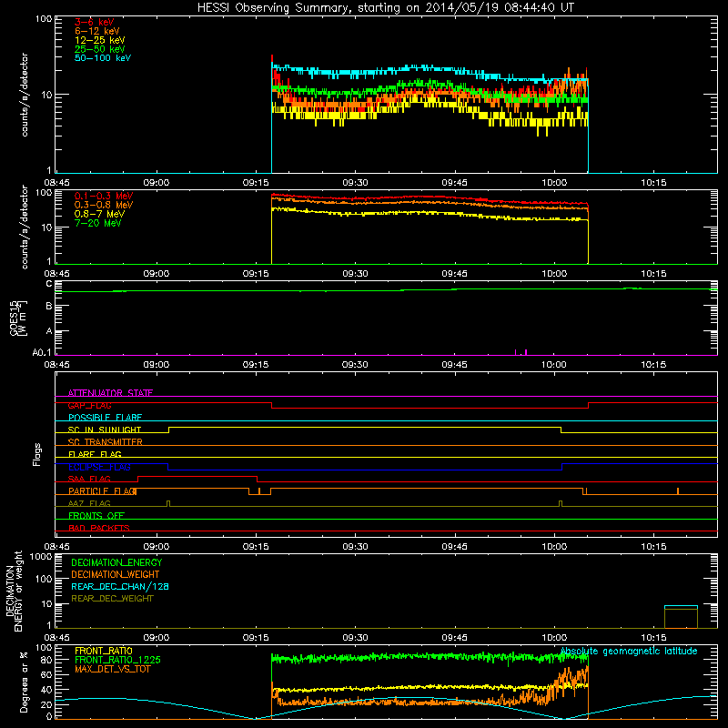Click the 7-20 MeV legend label

coord(97,223)
